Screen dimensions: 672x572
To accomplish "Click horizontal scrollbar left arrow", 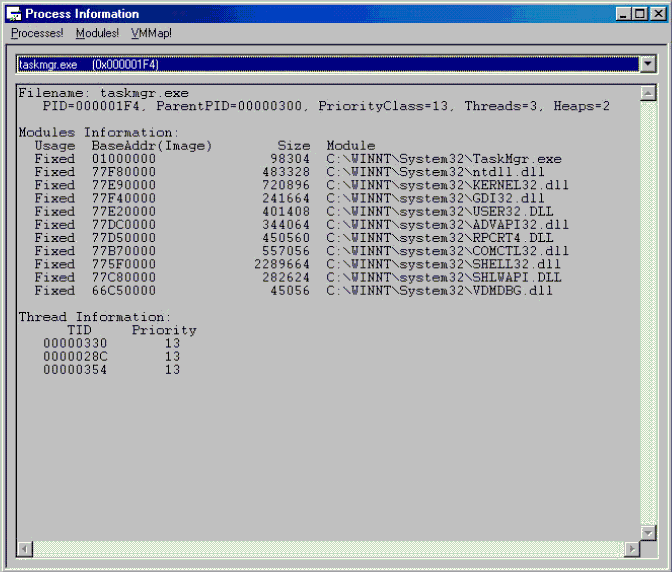I will tap(25, 549).
